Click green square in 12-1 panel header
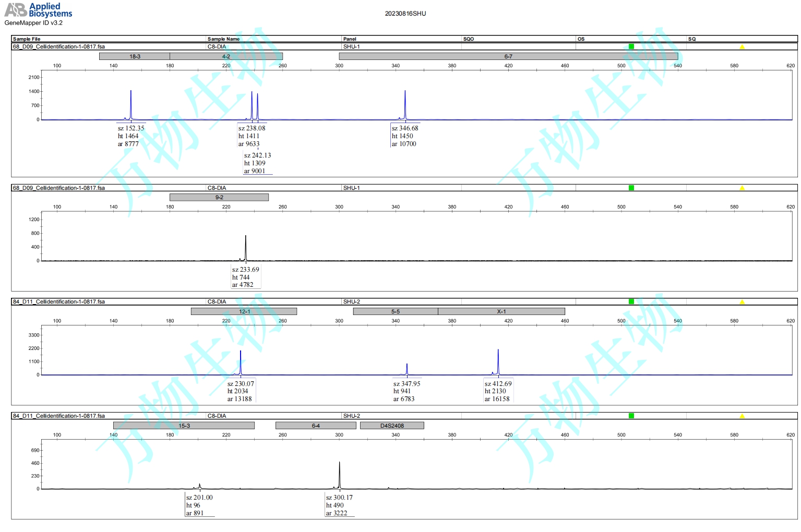 pyautogui.click(x=631, y=301)
